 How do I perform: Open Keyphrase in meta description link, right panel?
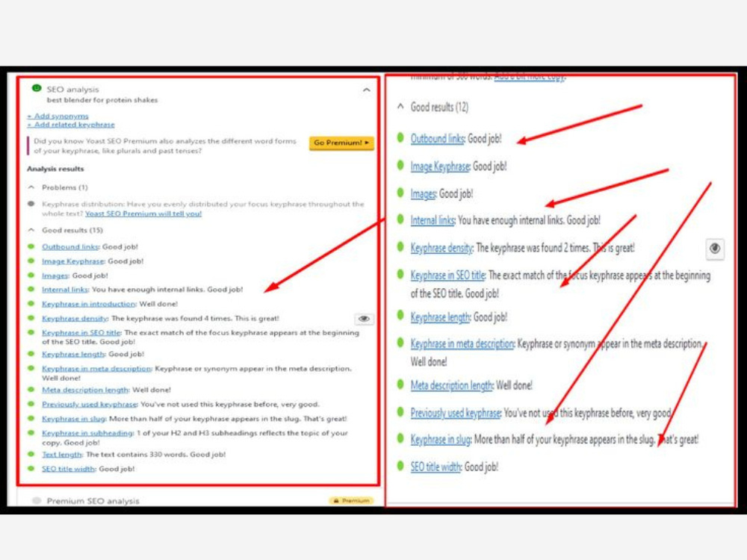[462, 343]
